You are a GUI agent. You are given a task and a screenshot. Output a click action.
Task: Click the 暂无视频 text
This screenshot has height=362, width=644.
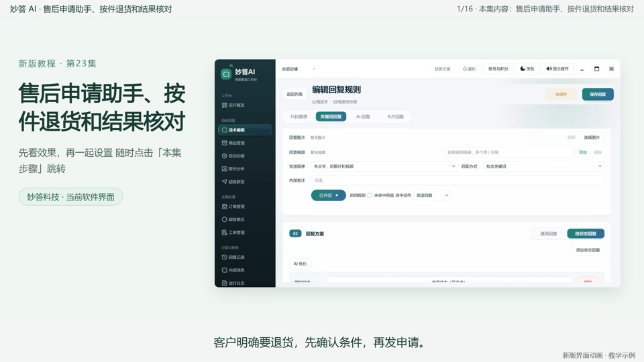[x=318, y=152]
